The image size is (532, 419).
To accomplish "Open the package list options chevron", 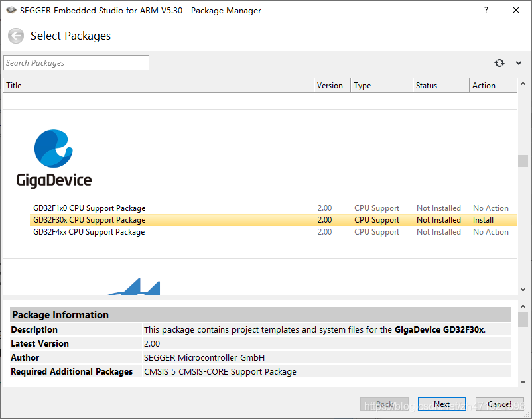I will [x=519, y=63].
